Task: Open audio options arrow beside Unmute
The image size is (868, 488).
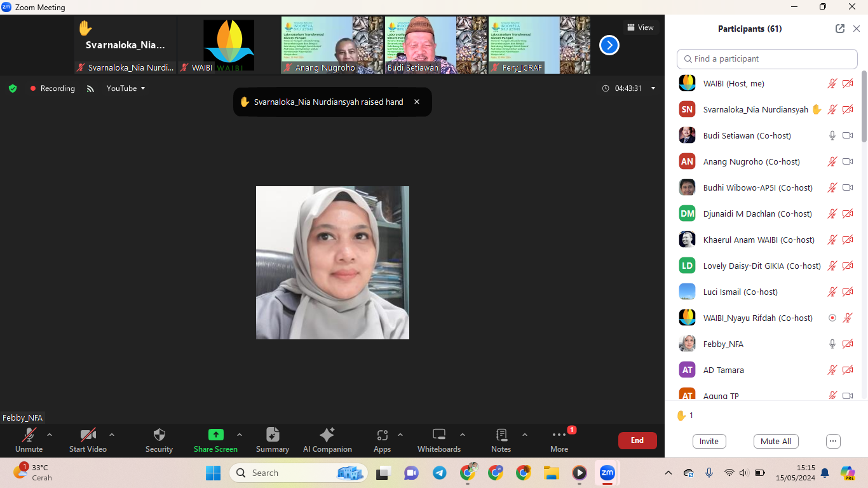Action: 50,435
